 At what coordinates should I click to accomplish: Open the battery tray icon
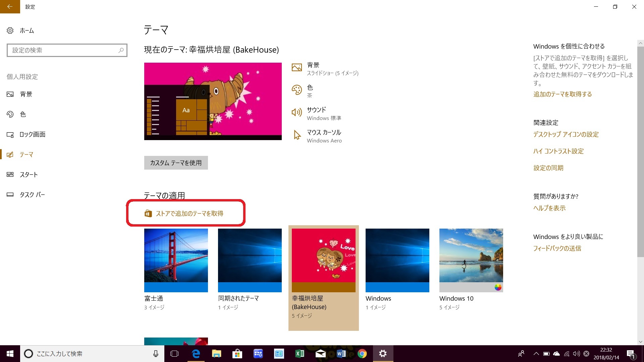546,354
